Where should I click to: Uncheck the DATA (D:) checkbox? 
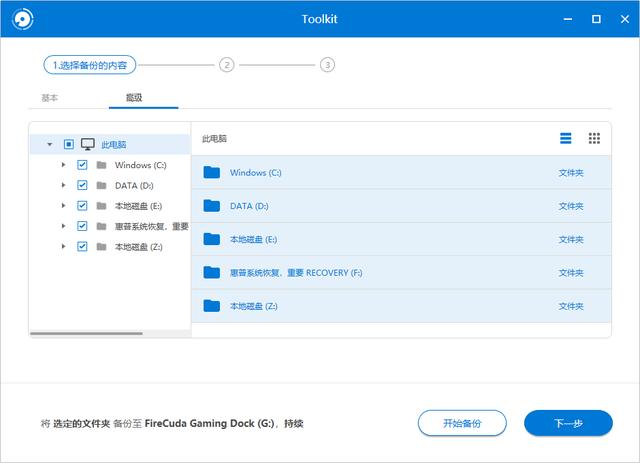[x=82, y=185]
